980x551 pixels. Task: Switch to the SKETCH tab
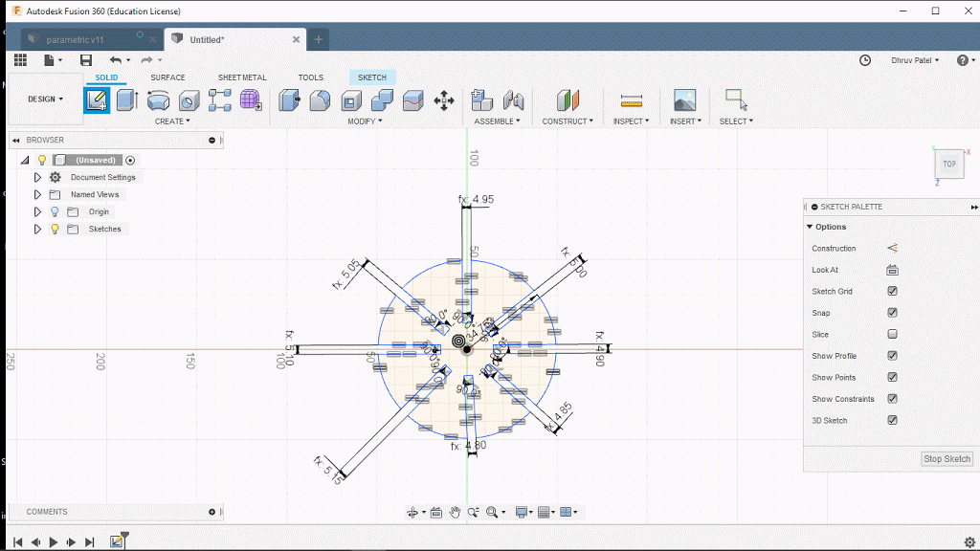click(x=372, y=77)
